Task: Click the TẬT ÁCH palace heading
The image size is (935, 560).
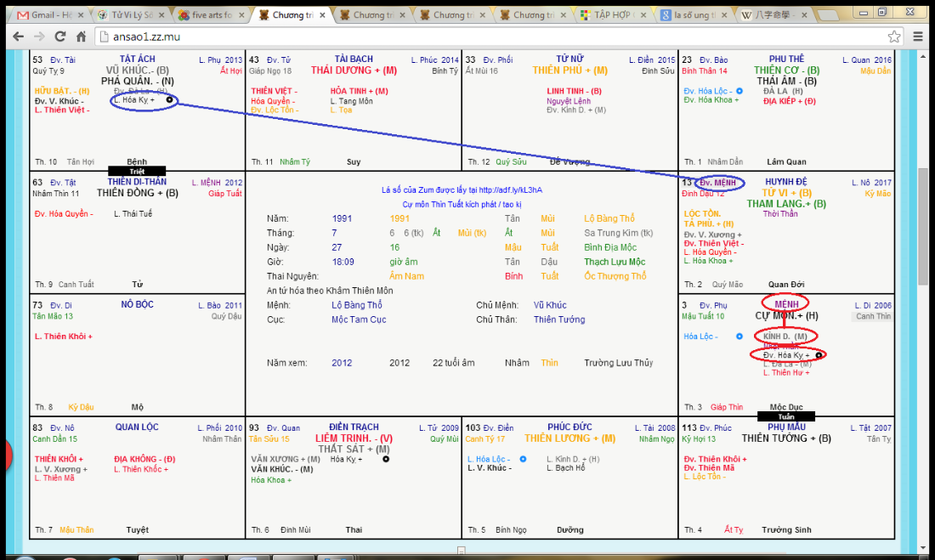Action: (137, 59)
